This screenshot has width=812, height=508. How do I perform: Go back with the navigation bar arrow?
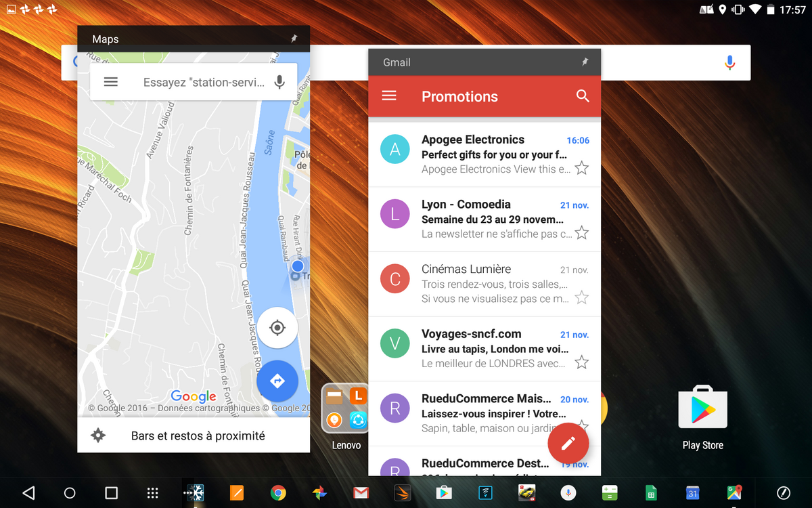point(28,493)
